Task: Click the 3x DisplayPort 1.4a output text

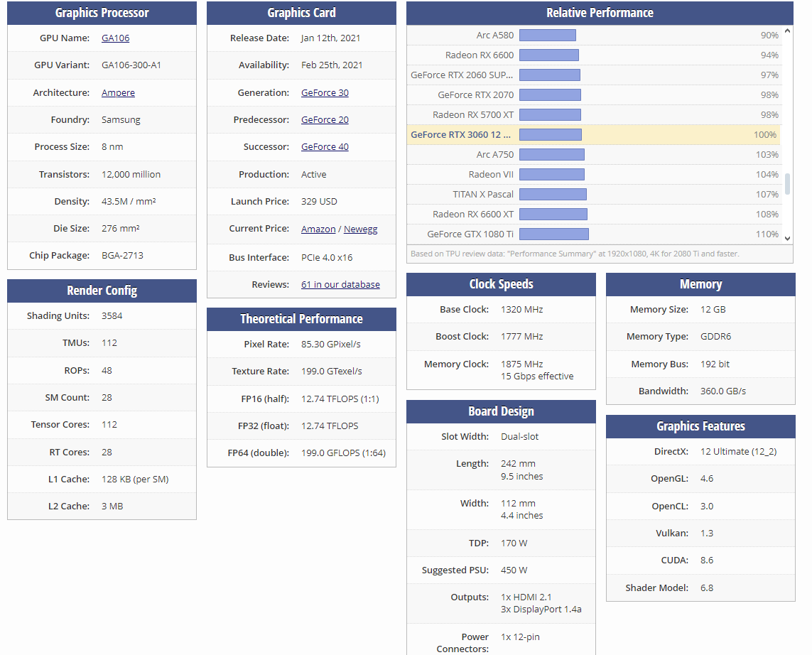Action: (x=541, y=610)
